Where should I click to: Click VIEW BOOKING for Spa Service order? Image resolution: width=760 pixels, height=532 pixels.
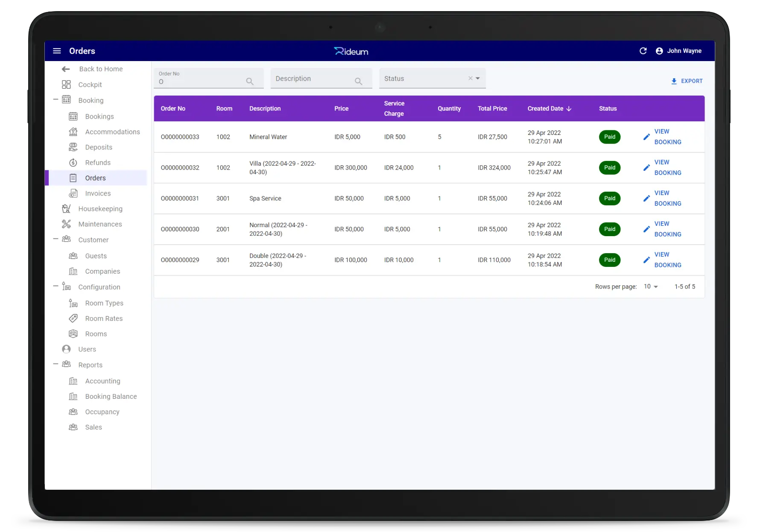667,199
